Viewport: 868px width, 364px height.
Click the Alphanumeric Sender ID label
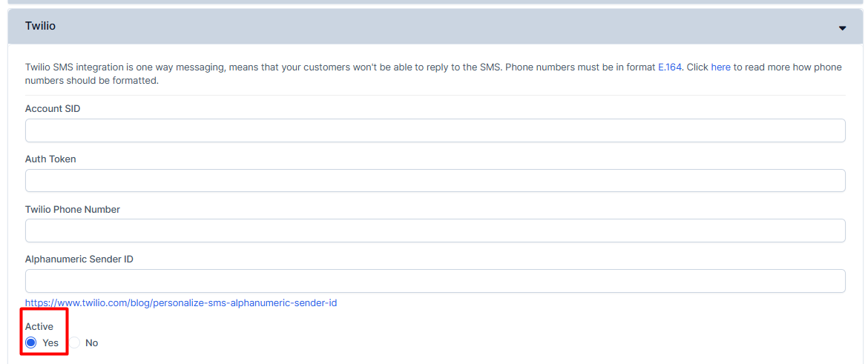point(79,259)
